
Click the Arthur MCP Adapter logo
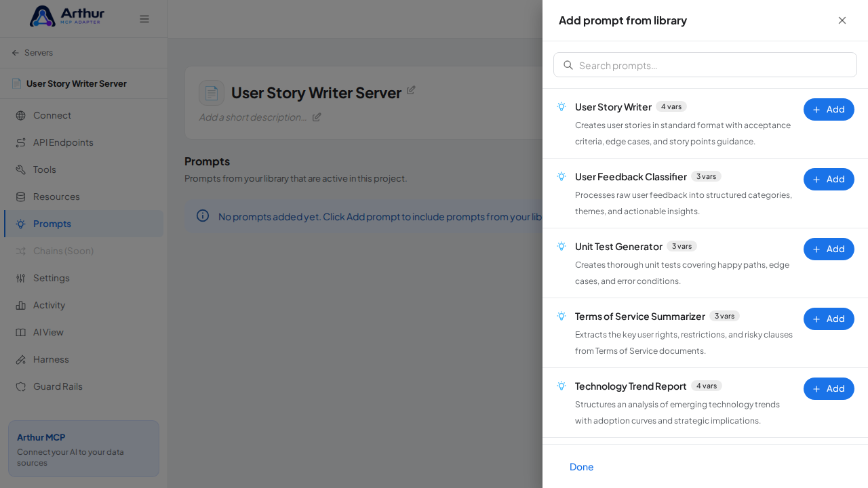coord(67,16)
